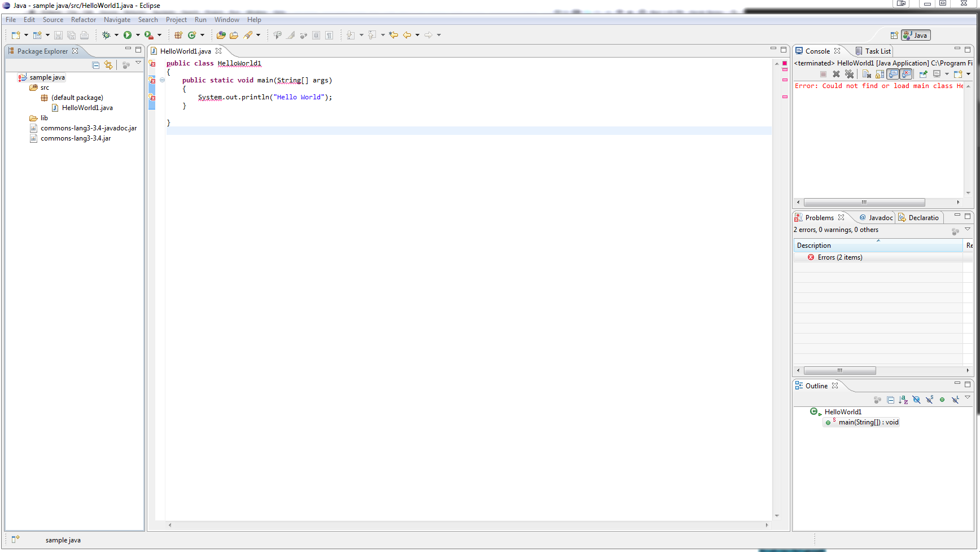
Task: Switch to the Task List tab
Action: click(877, 51)
